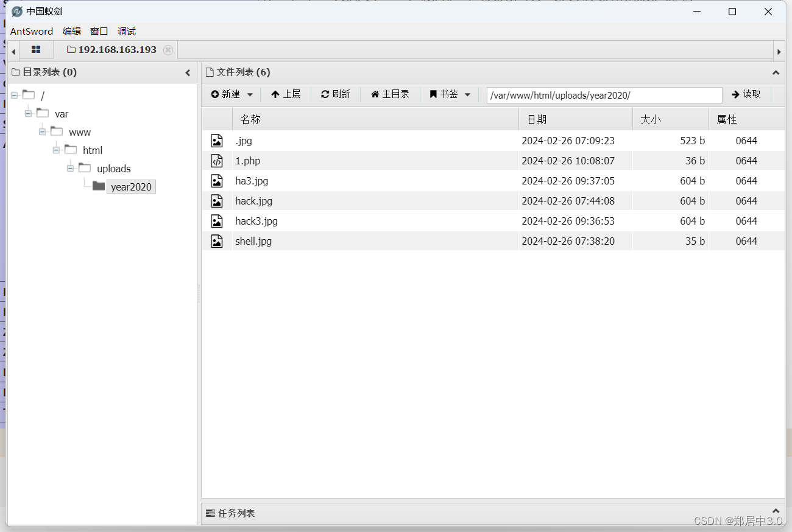Click the html folder icon

tap(71, 149)
